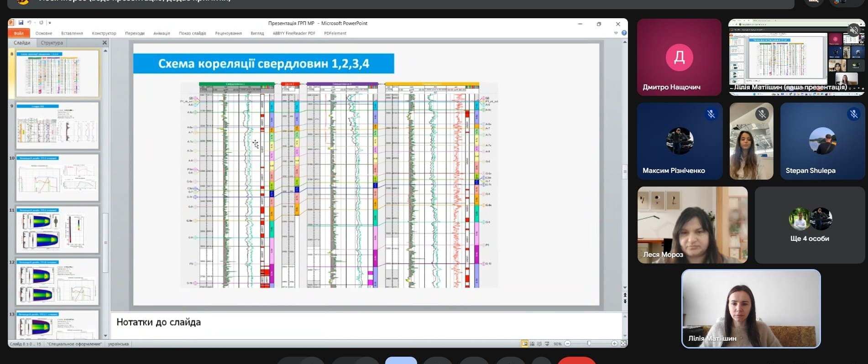Click zoom out minus button

click(x=568, y=344)
